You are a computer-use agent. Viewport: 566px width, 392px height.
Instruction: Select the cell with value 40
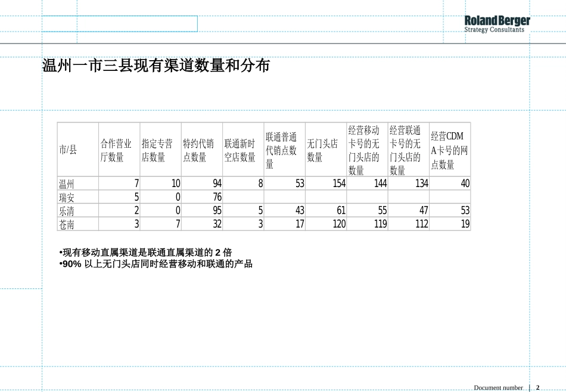click(x=450, y=183)
